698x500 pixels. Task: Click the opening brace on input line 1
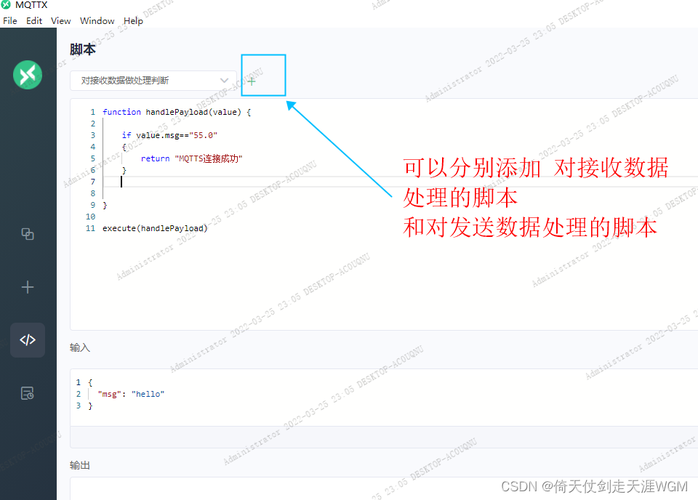tap(90, 382)
